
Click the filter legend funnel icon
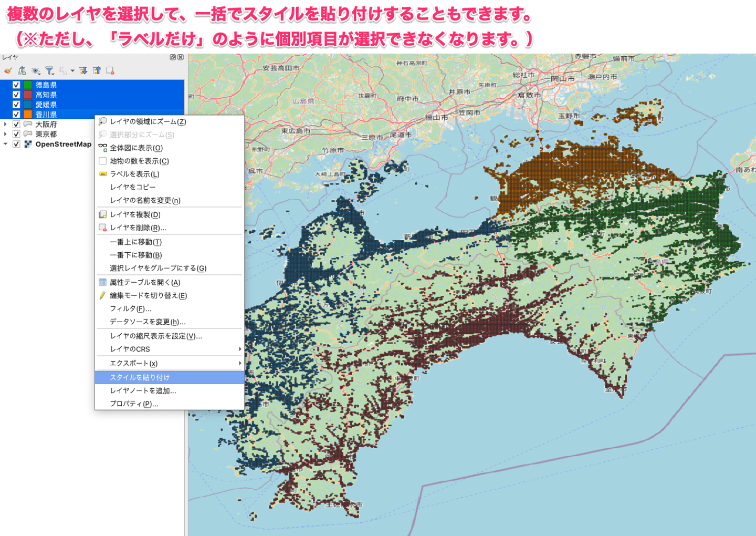(x=50, y=70)
